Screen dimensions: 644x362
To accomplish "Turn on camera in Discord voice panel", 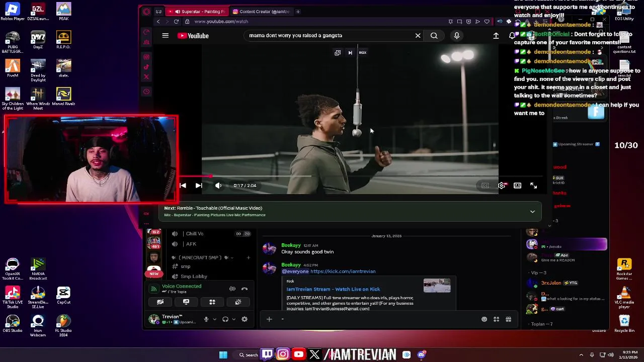I will 160,302.
